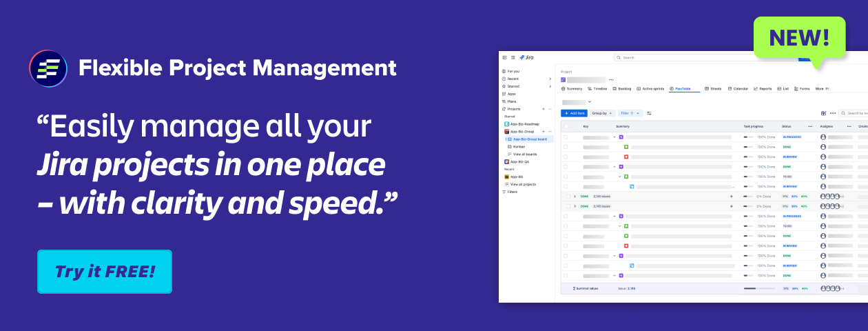Viewport: 868px width, 331px height.
Task: Open more actions beside App-Biz-Group
Action: click(x=550, y=131)
